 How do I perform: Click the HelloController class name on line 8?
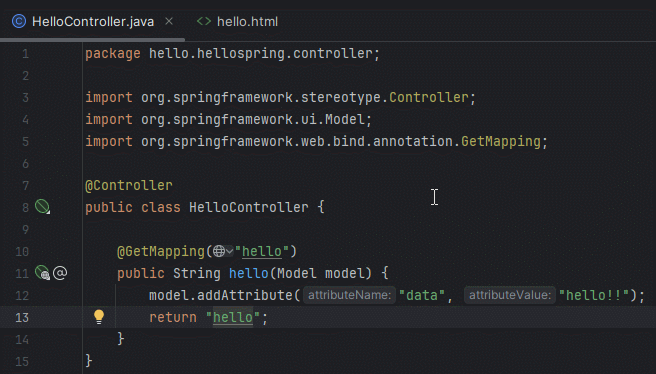pos(249,207)
